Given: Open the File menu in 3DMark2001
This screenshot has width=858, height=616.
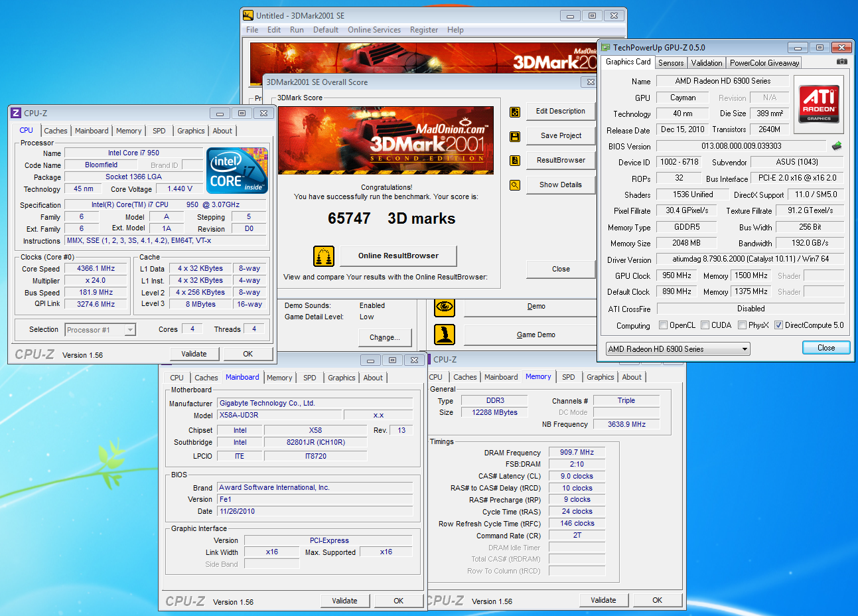Looking at the screenshot, I should (252, 30).
